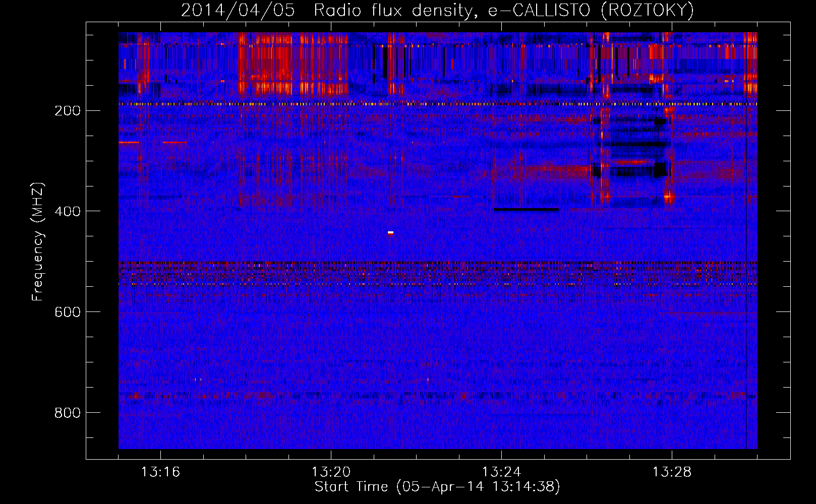Click the Start Time axis caption
The height and width of the screenshot is (504, 816).
click(x=437, y=487)
